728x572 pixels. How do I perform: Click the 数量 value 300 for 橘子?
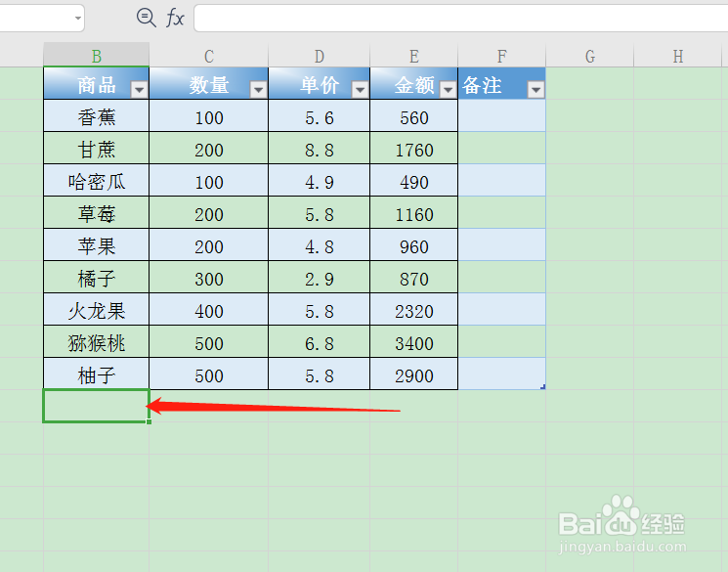tap(208, 277)
